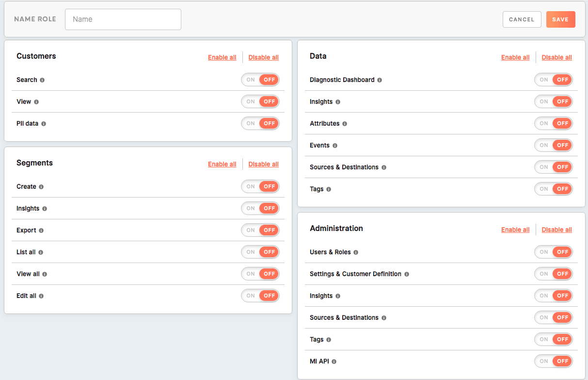Click the info icon next to Segments Export

[41, 231]
